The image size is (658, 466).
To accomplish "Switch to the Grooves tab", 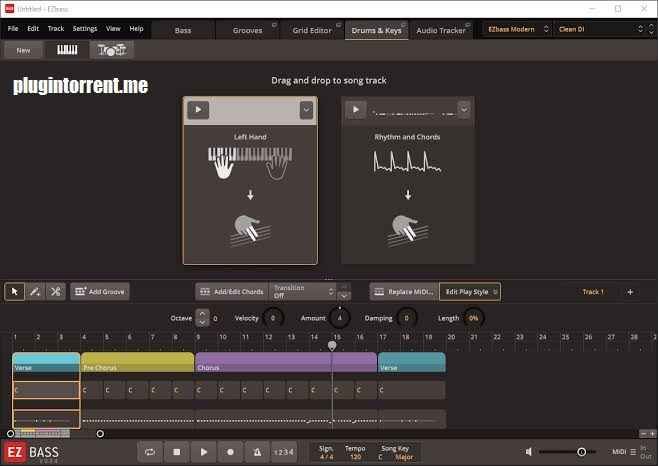I will [248, 30].
